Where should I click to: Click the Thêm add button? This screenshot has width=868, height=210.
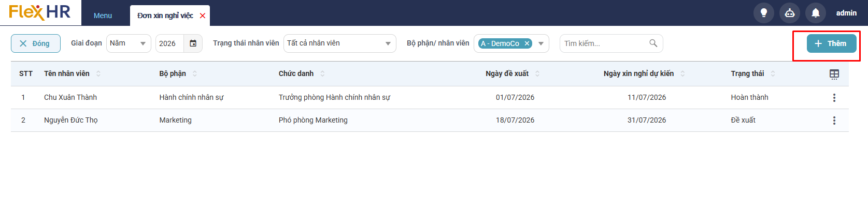coord(831,43)
